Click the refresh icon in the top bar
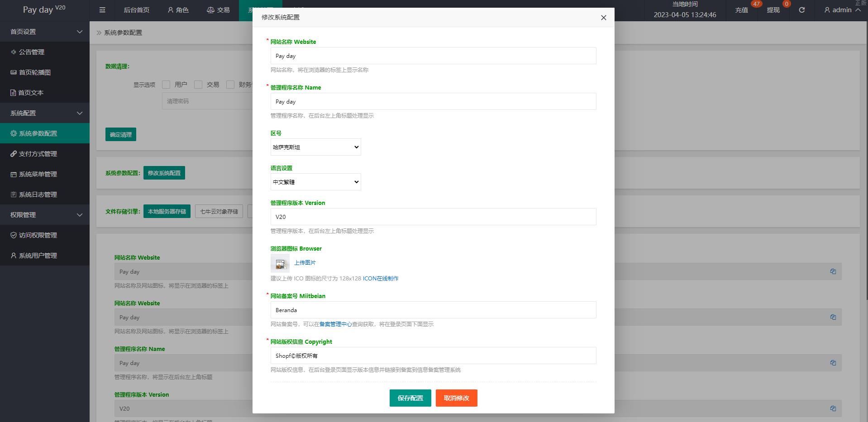 [x=801, y=10]
